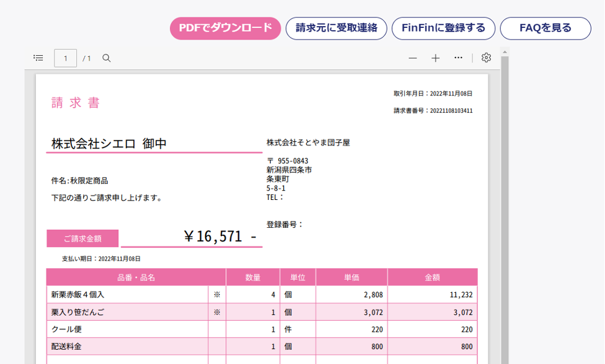
Task: Click the 単位 column header
Action: (298, 277)
